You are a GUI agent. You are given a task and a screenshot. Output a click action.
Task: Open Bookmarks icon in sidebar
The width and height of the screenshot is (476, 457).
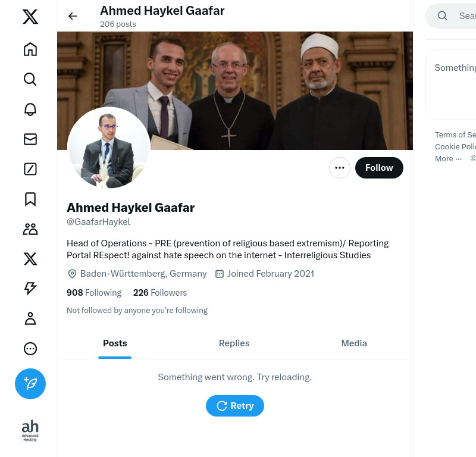click(x=30, y=199)
